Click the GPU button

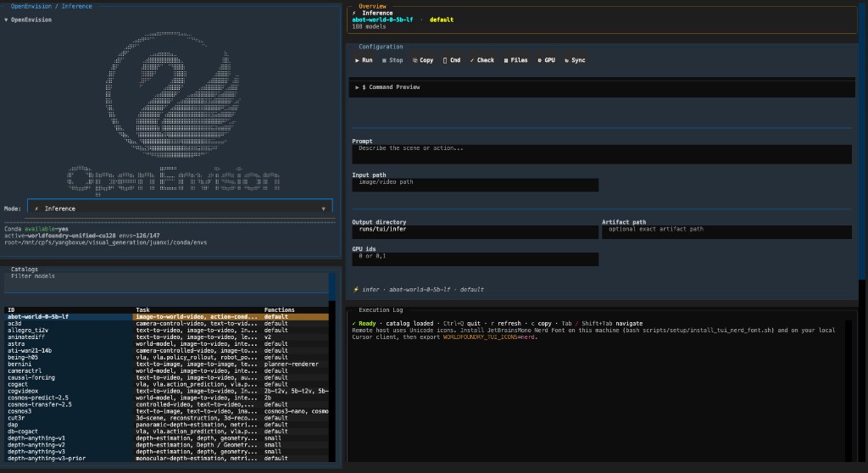546,60
